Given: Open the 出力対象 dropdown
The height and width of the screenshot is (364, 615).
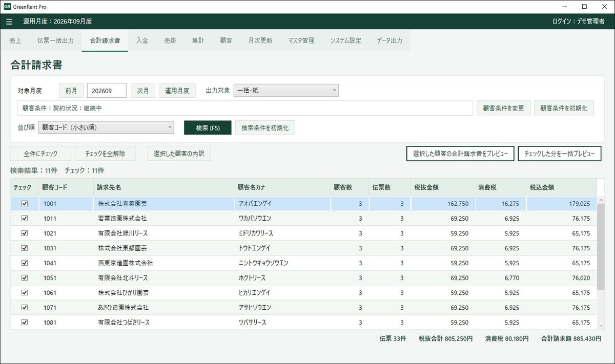Looking at the screenshot, I should coord(286,91).
